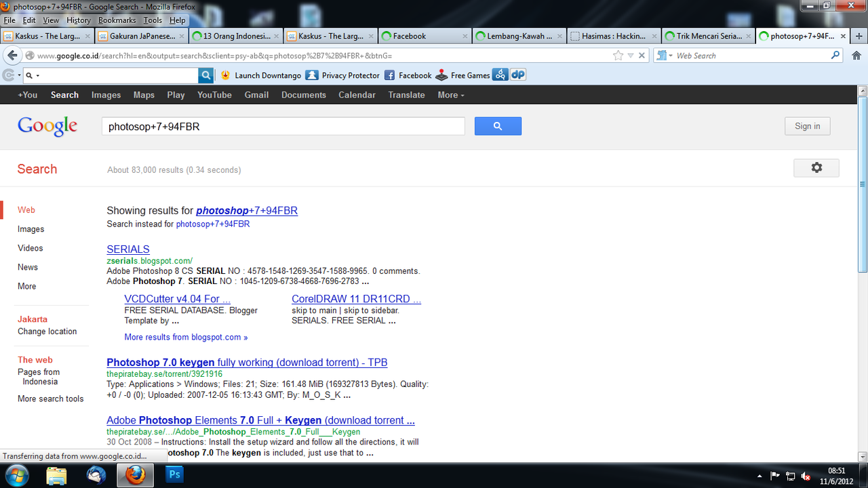Filter results by News
Screen dimensions: 868x488
coord(28,267)
